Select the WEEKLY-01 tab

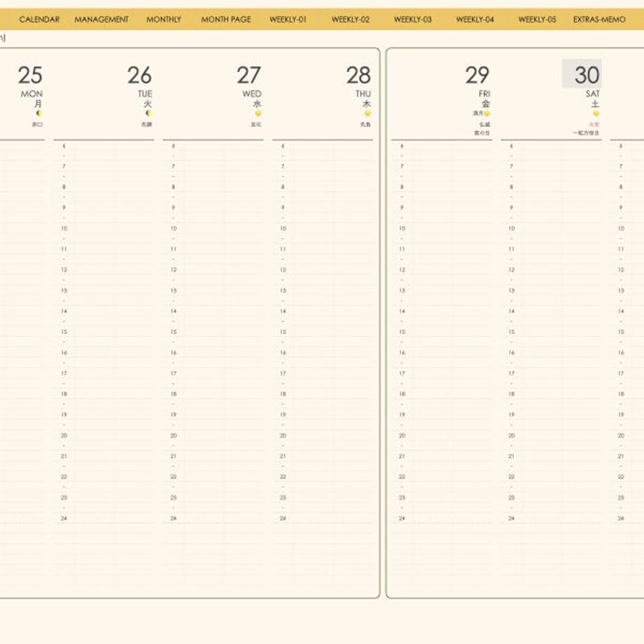click(x=288, y=20)
